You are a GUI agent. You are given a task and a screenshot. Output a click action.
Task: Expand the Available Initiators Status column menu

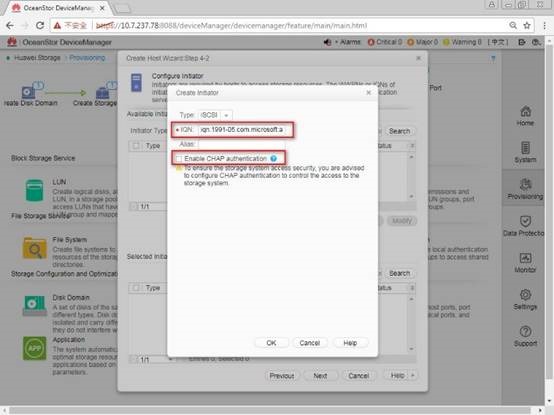pyautogui.click(x=412, y=146)
